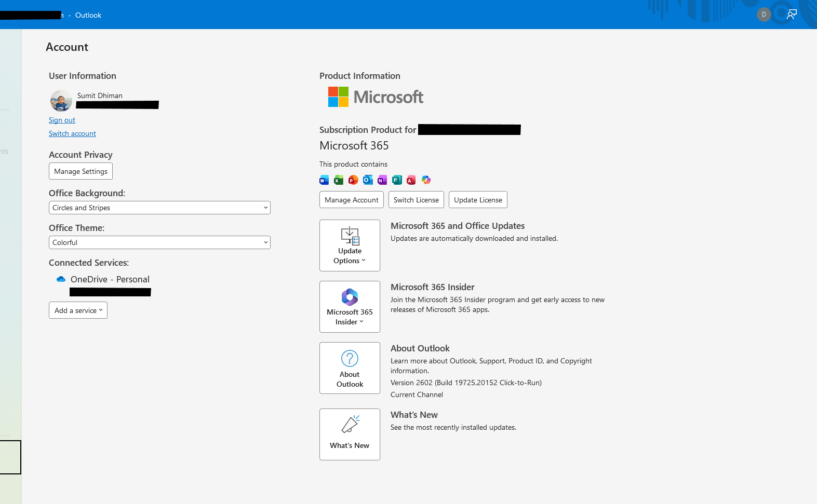Open the Update Options menu

tap(350, 246)
